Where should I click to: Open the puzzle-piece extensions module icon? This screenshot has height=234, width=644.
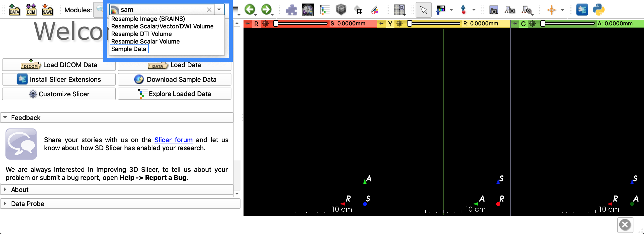coord(291,10)
